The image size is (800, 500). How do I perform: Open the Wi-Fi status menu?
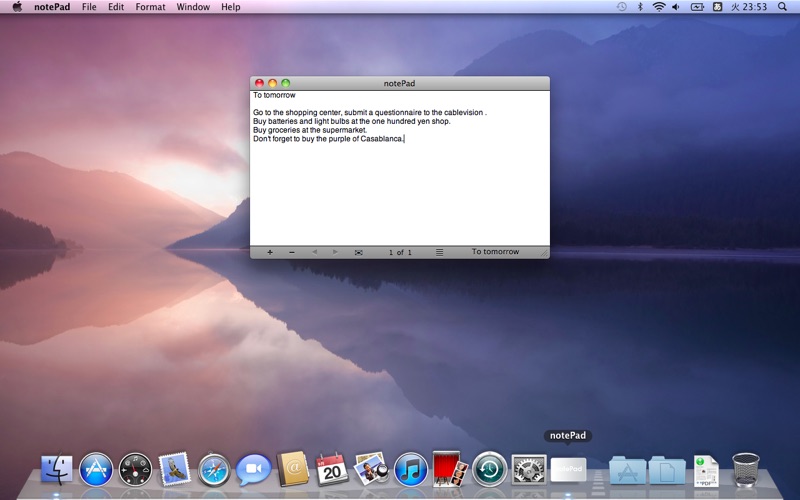(x=659, y=7)
